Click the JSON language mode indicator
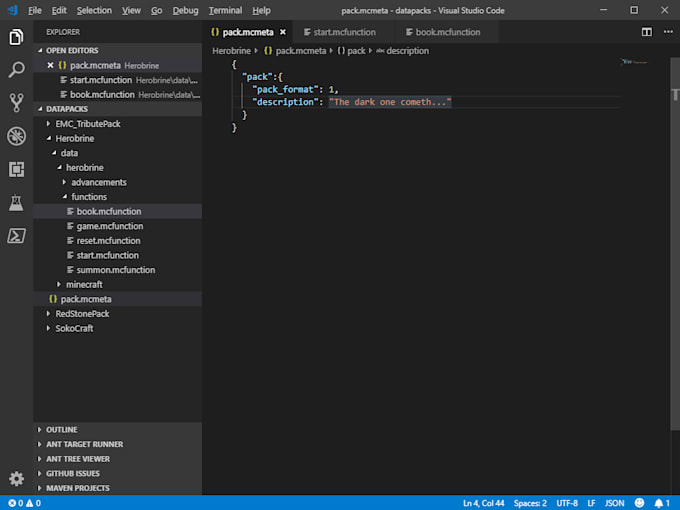 [616, 503]
